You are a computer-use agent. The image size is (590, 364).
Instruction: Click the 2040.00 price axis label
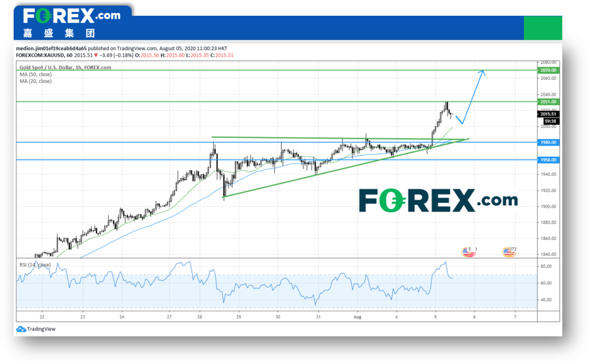[548, 94]
